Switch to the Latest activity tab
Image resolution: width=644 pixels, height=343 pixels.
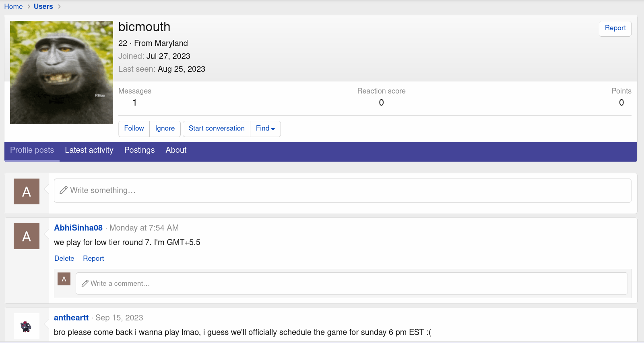click(89, 150)
